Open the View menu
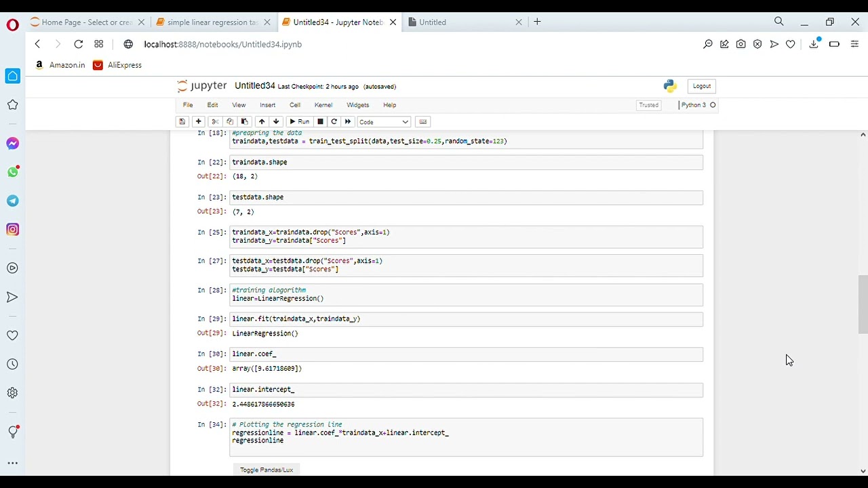 click(x=239, y=105)
